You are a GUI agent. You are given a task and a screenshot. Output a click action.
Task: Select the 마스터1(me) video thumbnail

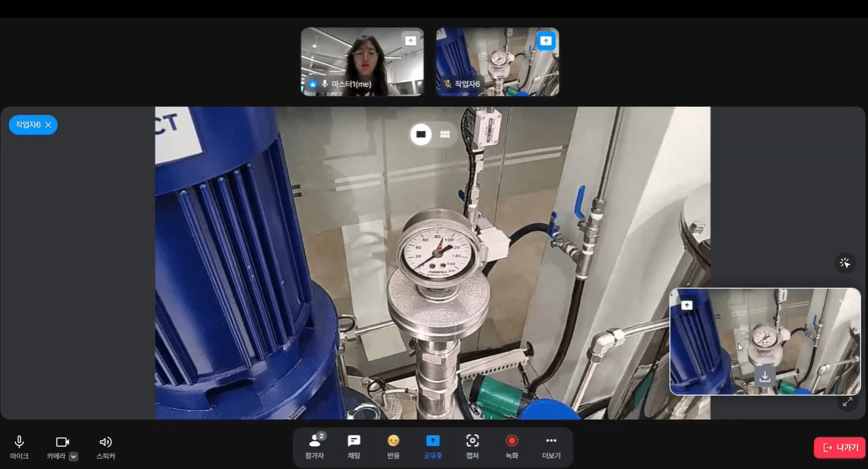pyautogui.click(x=363, y=62)
